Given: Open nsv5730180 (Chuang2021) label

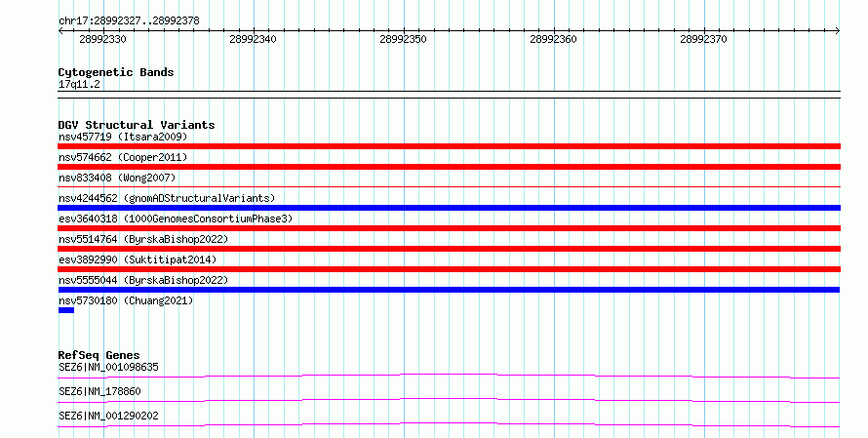Looking at the screenshot, I should [x=126, y=300].
